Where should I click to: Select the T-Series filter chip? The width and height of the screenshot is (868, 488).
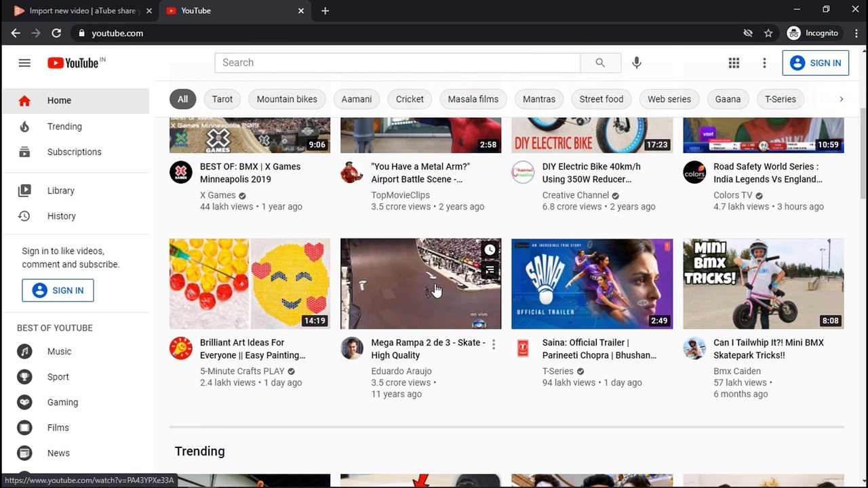click(x=781, y=99)
